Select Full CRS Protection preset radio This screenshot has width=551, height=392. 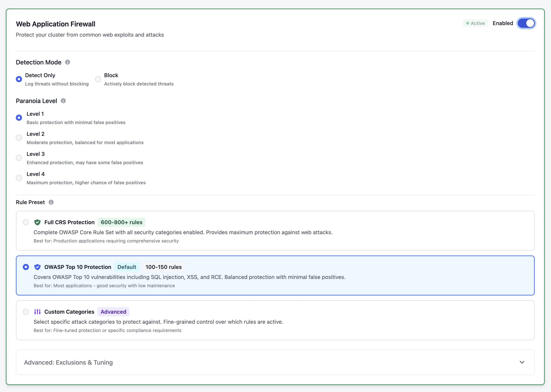point(26,222)
